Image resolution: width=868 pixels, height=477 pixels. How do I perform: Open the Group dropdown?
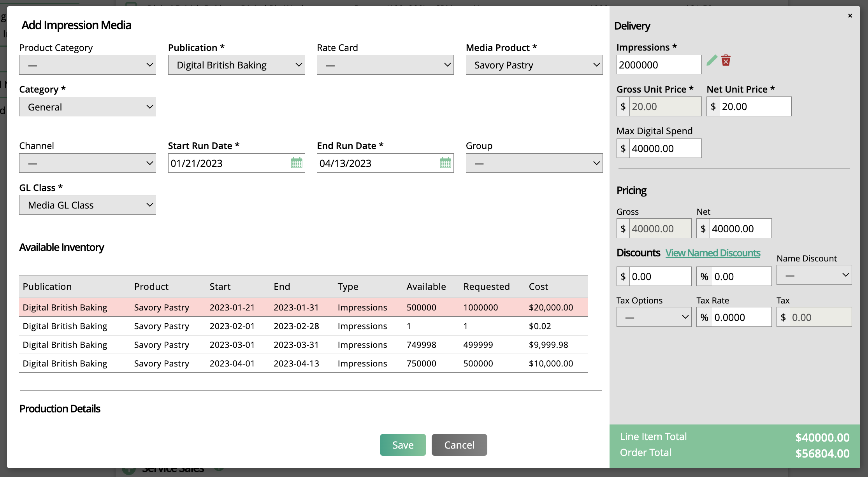[534, 163]
